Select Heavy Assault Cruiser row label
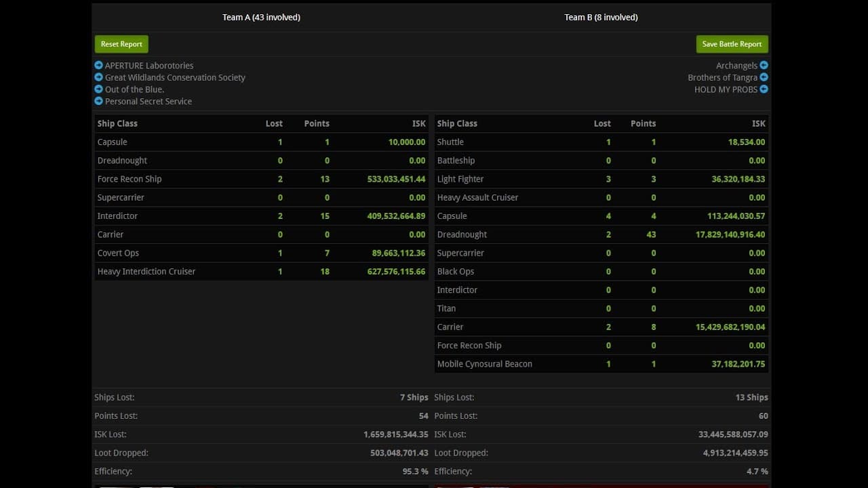 pyautogui.click(x=477, y=197)
